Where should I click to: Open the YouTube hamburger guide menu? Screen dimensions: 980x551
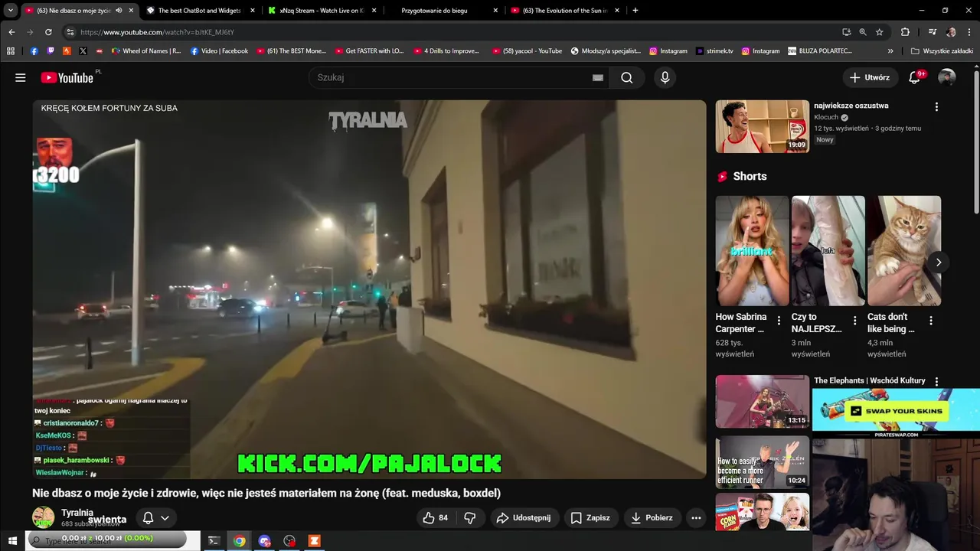tap(21, 77)
